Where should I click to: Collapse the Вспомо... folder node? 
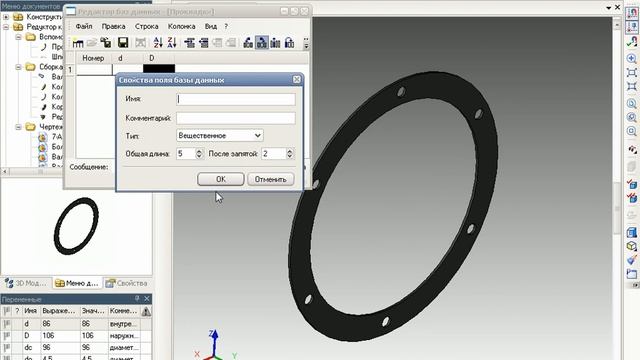(x=18, y=37)
